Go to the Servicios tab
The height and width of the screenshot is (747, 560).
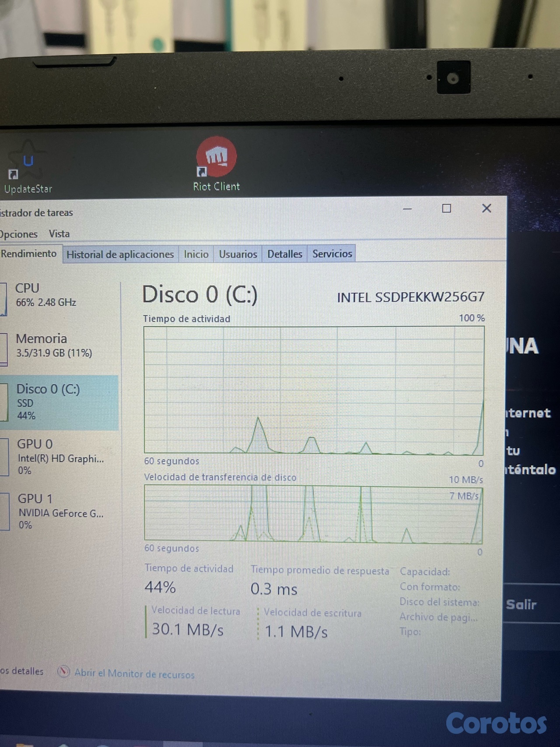click(x=332, y=254)
